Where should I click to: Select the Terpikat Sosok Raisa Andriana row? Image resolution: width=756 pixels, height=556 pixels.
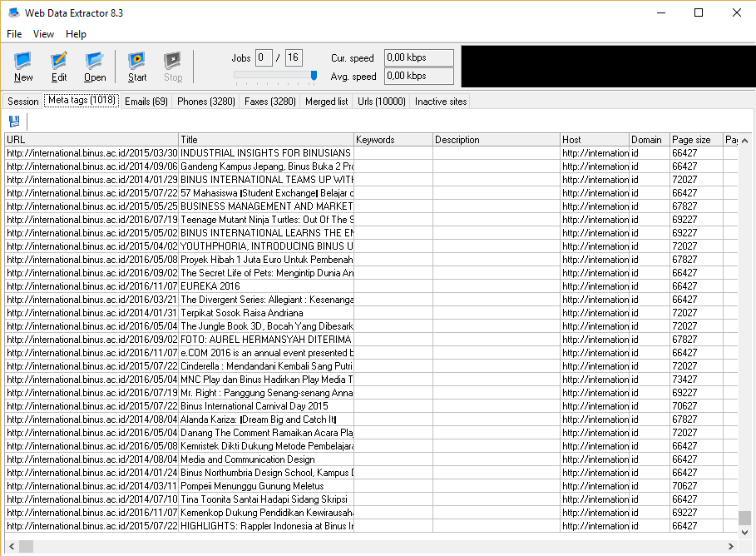point(371,313)
